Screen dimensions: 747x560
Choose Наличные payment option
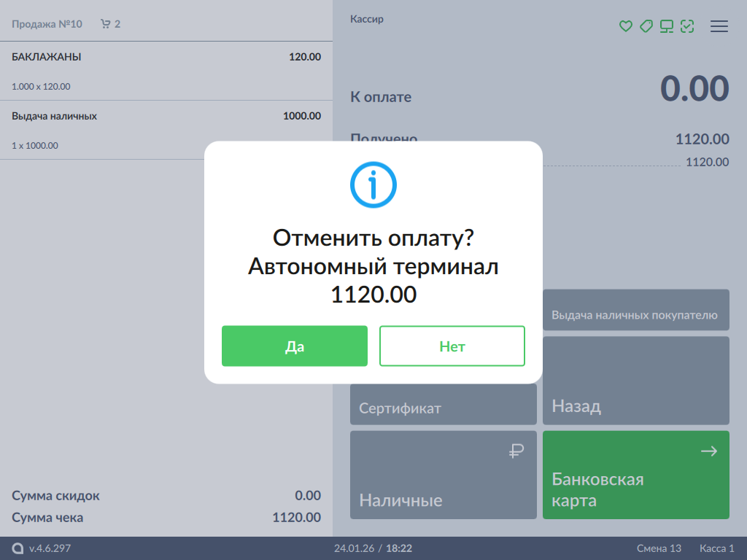pyautogui.click(x=443, y=475)
